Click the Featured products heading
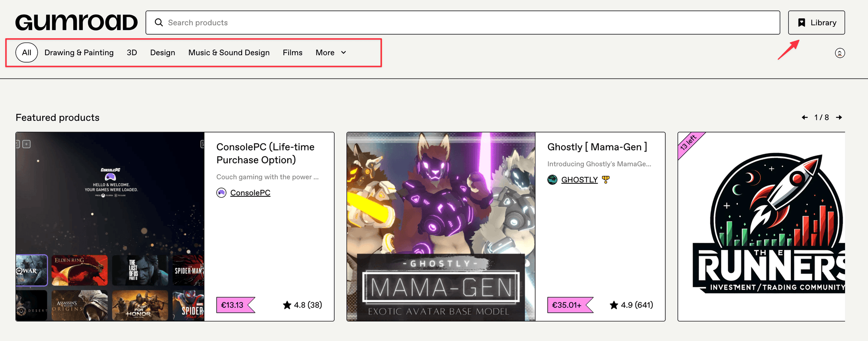 tap(58, 118)
